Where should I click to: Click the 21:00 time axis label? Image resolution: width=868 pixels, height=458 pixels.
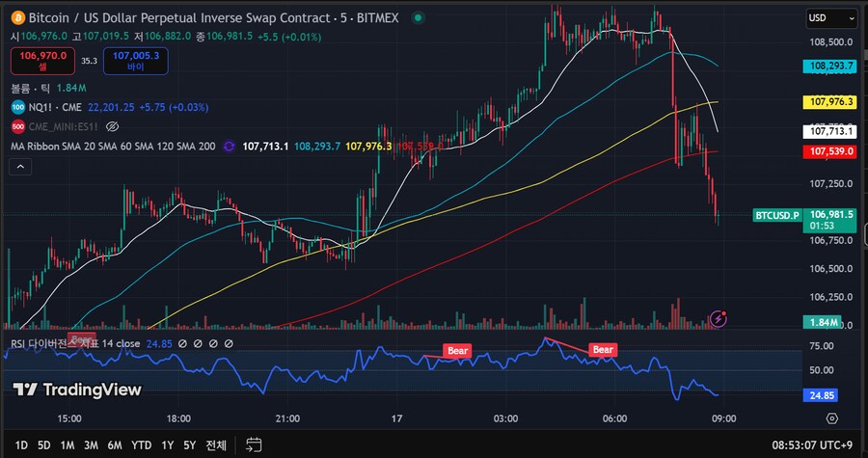pyautogui.click(x=287, y=418)
